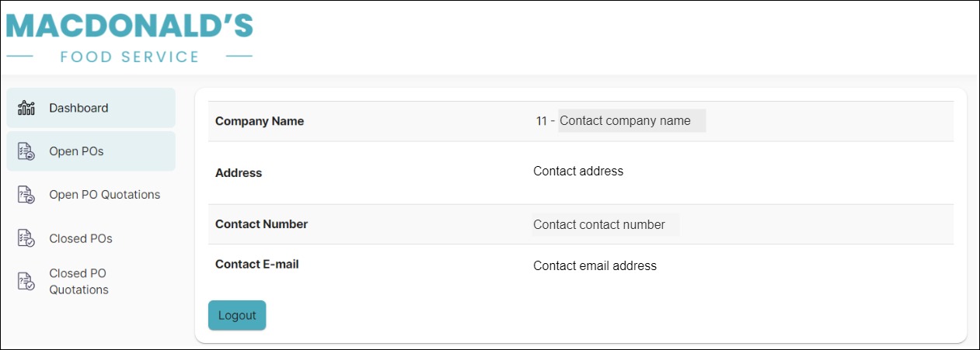Click the Closed POs checklist icon
Viewport: 980px width, 350px height.
26,238
